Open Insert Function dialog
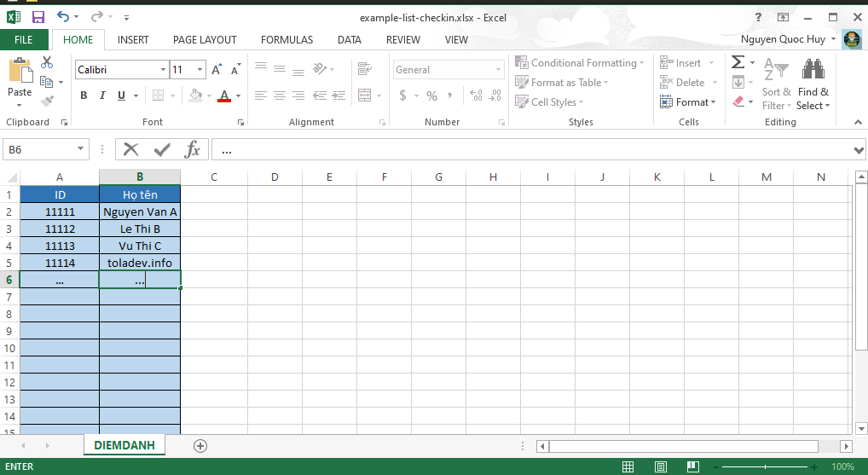This screenshot has height=475, width=868. click(x=192, y=149)
